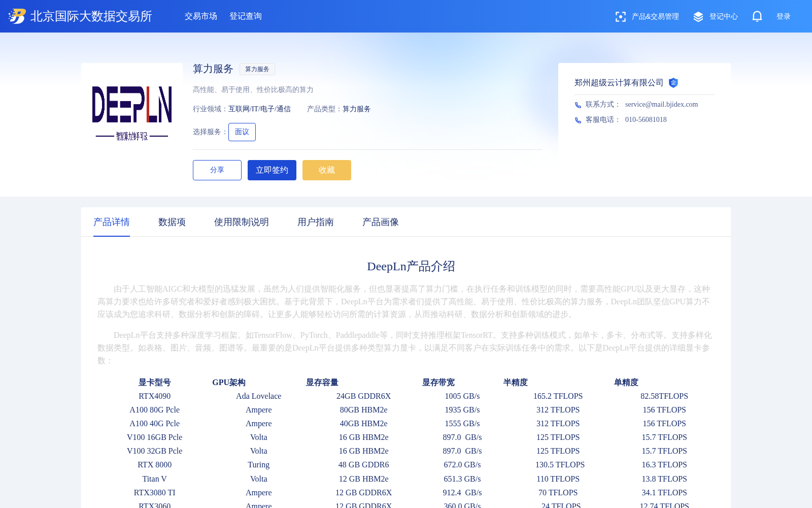Click the enterprise verified shield badge

(673, 83)
